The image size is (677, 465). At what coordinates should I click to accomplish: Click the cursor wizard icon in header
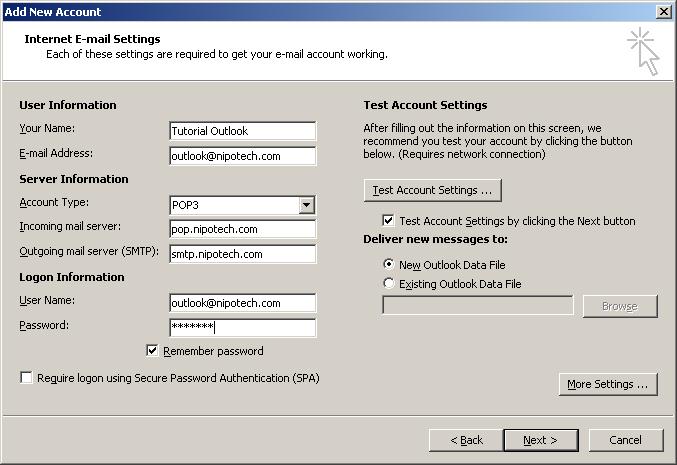coord(643,51)
